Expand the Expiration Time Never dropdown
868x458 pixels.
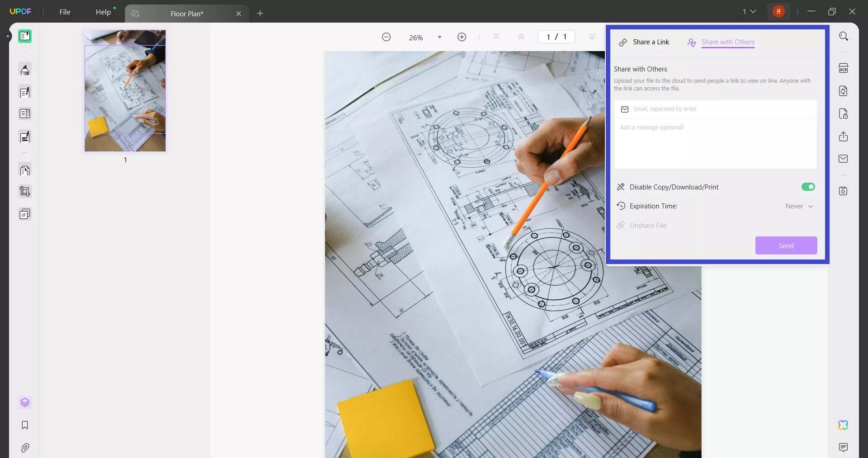pyautogui.click(x=799, y=206)
